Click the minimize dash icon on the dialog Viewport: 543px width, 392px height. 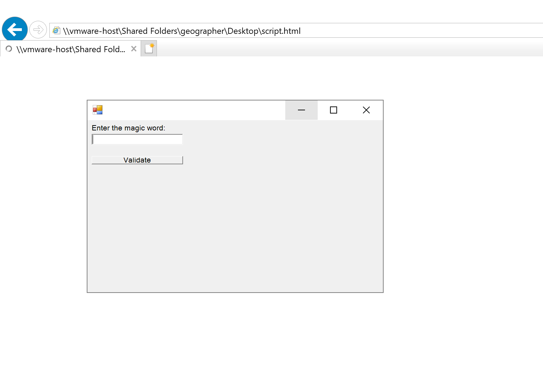tap(301, 110)
